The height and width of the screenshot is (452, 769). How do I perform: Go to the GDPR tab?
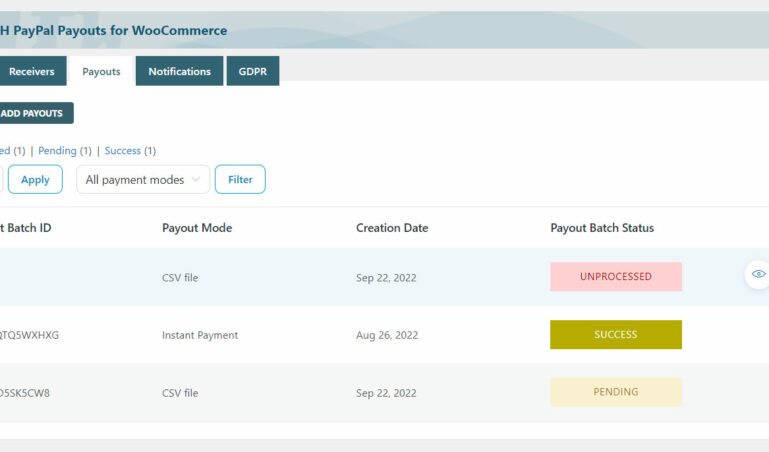click(x=253, y=72)
